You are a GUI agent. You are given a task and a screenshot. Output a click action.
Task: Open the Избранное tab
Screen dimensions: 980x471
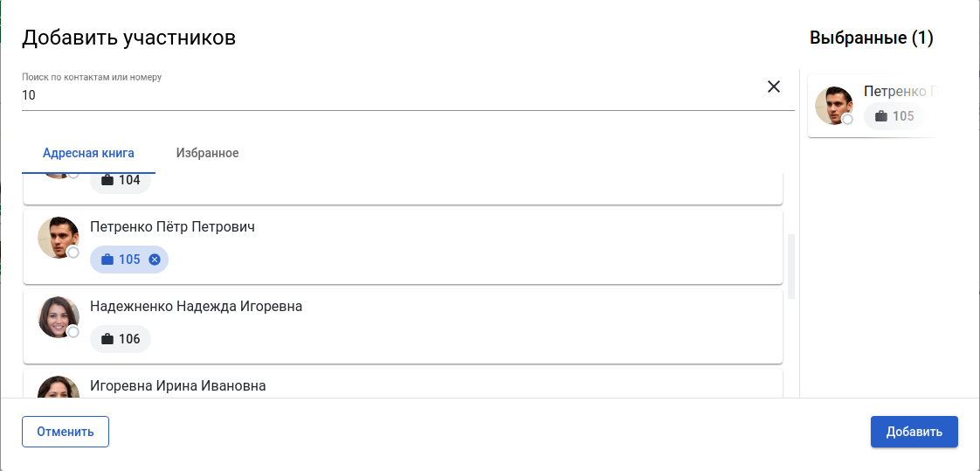(x=207, y=153)
